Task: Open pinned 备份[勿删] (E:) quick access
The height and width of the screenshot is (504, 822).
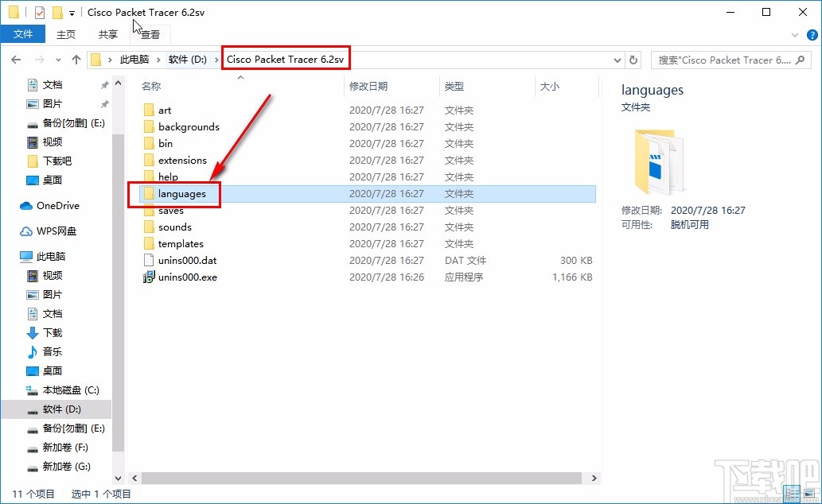Action: point(65,123)
